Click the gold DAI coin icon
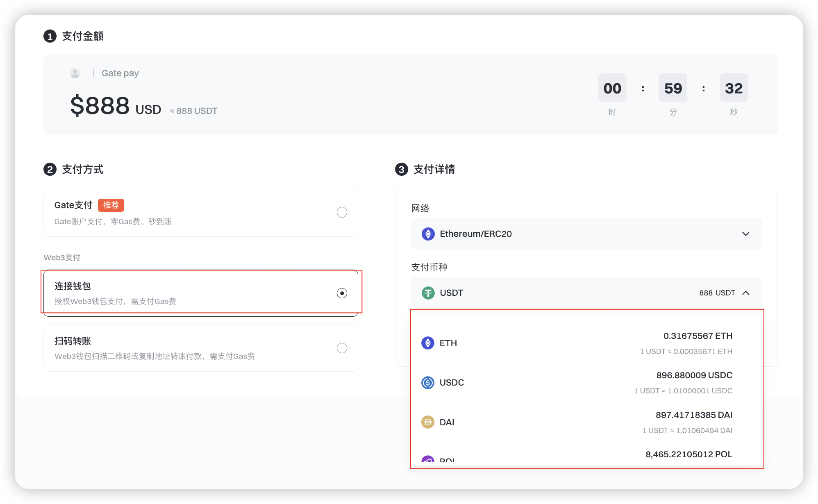 pos(428,422)
